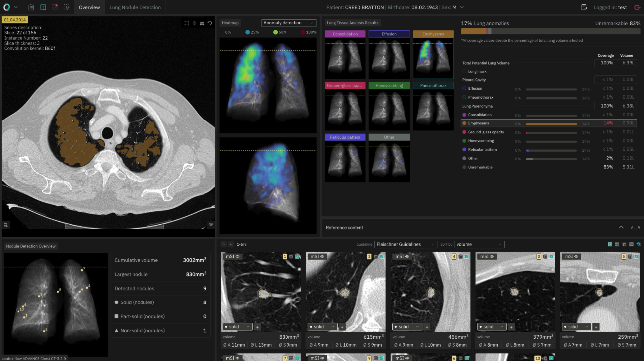Switch to the Lung Nodule Detection tab
This screenshot has width=644, height=361.
pyautogui.click(x=135, y=7)
